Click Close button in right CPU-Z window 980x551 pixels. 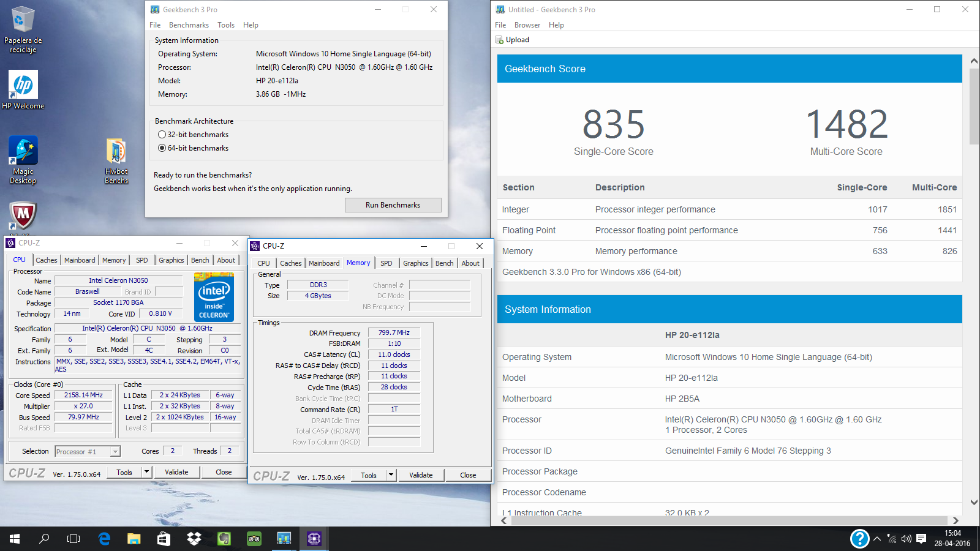pyautogui.click(x=468, y=475)
